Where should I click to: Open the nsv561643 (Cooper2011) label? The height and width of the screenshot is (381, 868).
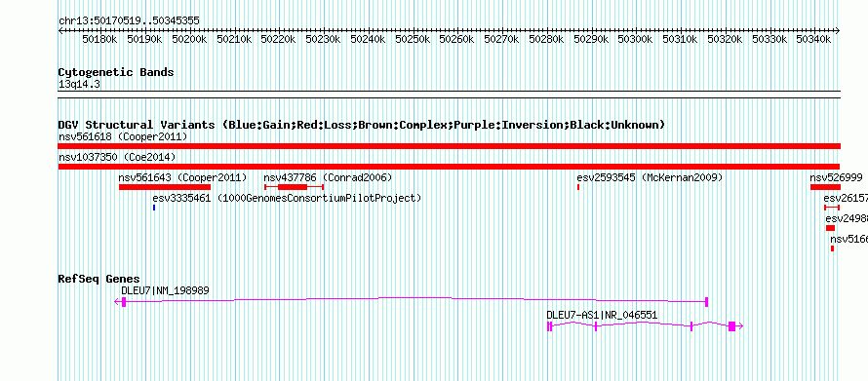pyautogui.click(x=182, y=177)
